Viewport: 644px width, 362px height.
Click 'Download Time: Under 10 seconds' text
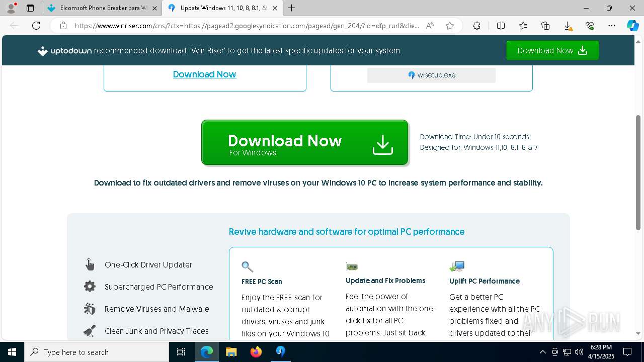474,137
